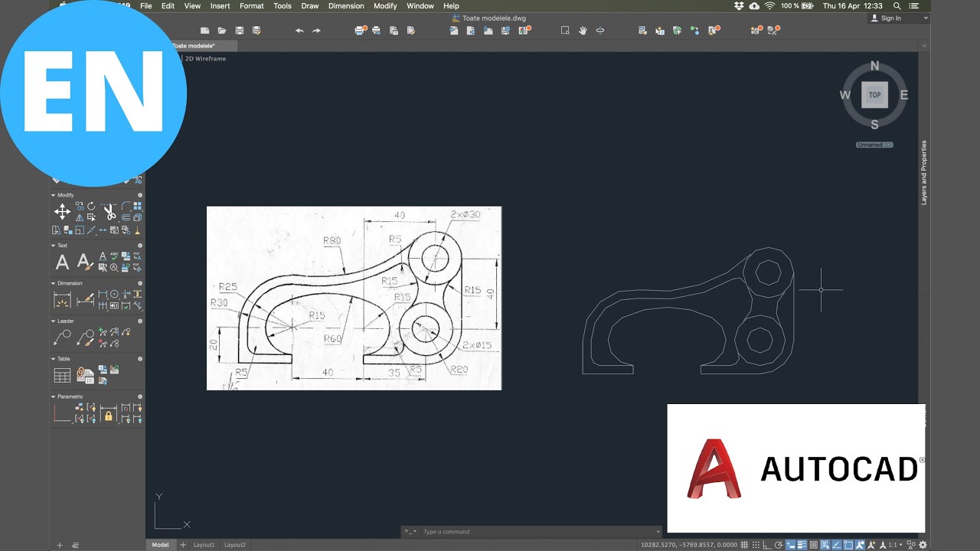The image size is (980, 551).
Task: Click the large Parametric constraint icon
Action: 62,413
